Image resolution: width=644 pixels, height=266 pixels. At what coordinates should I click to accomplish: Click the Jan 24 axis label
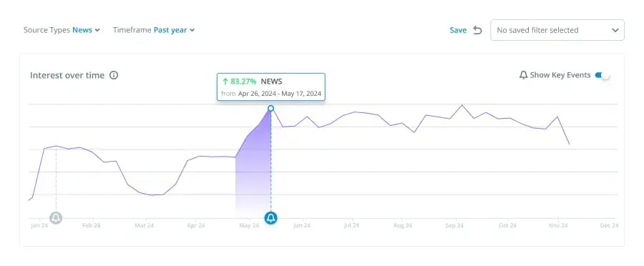pyautogui.click(x=39, y=225)
